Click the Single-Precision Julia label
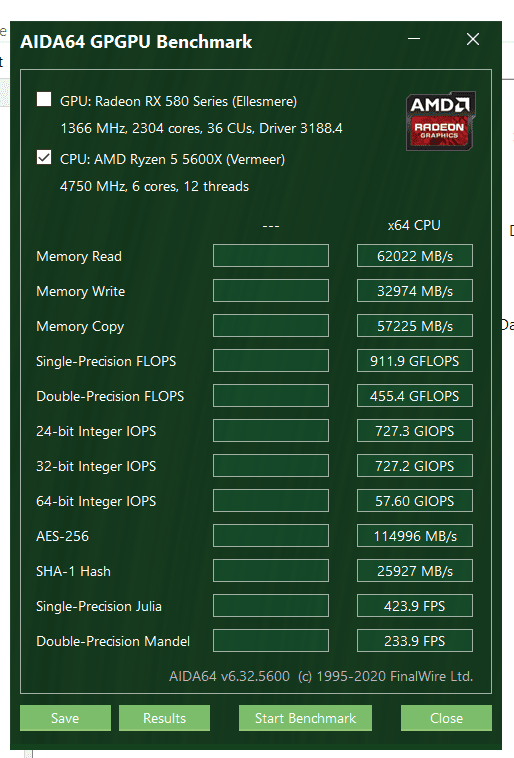The width and height of the screenshot is (514, 758). coord(99,606)
